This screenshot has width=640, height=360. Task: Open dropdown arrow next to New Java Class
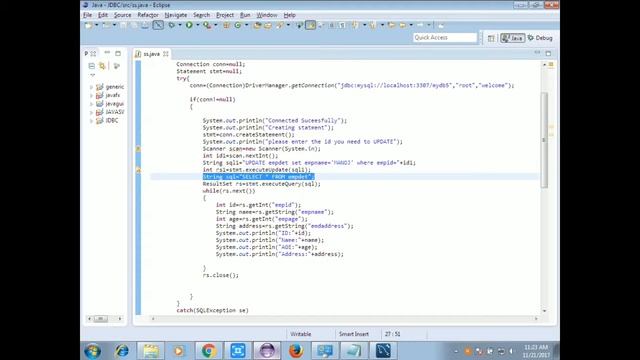pos(247,25)
